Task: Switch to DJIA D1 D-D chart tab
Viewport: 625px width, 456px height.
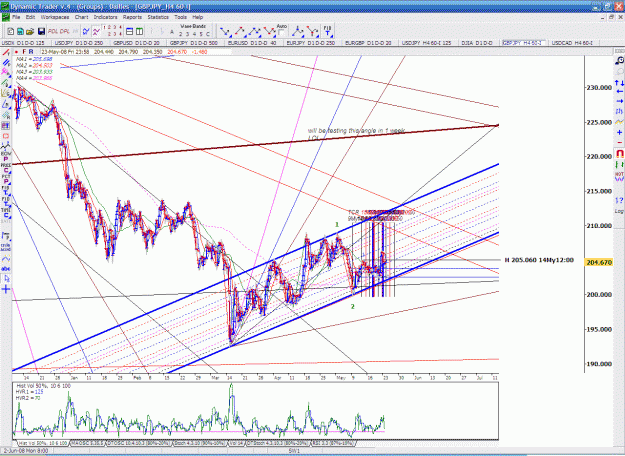Action: 477,43
